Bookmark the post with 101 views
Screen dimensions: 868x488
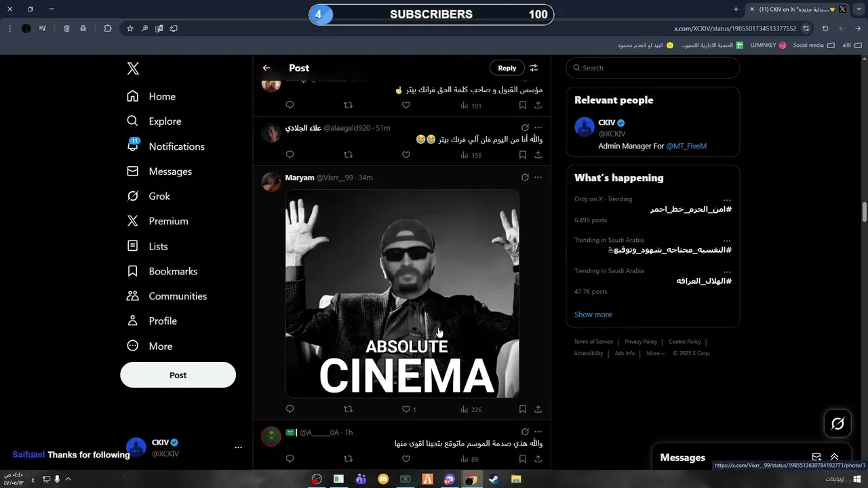[x=522, y=105]
